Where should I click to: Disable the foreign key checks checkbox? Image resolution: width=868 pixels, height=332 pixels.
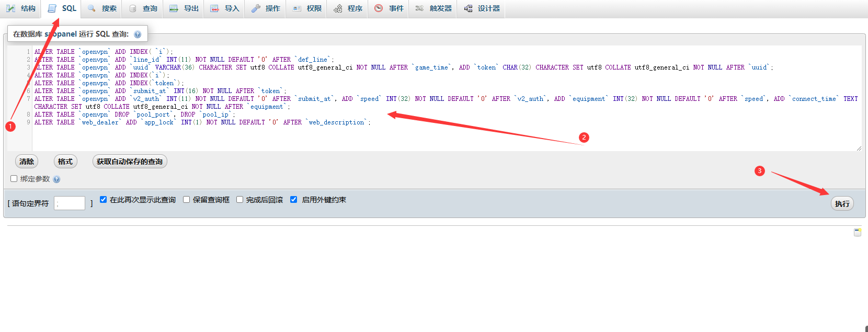294,200
